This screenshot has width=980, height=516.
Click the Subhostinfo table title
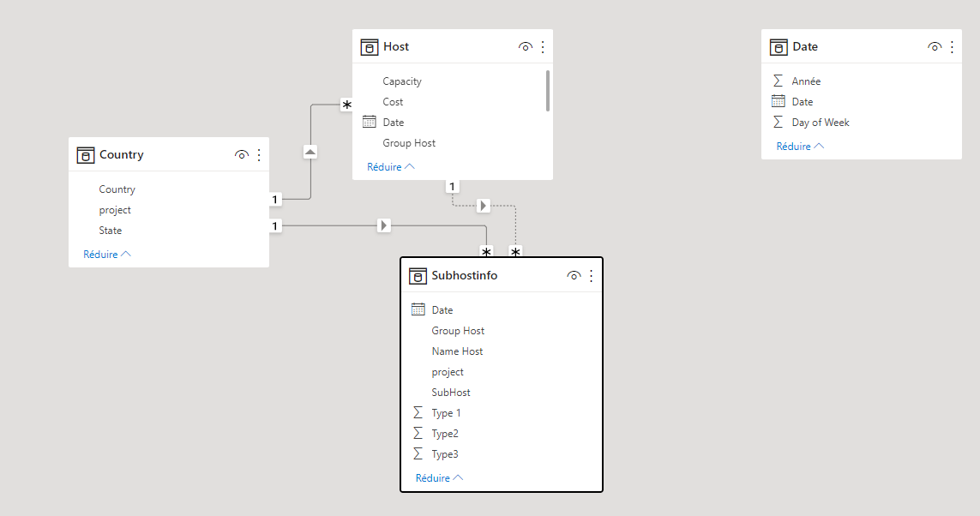pos(465,275)
